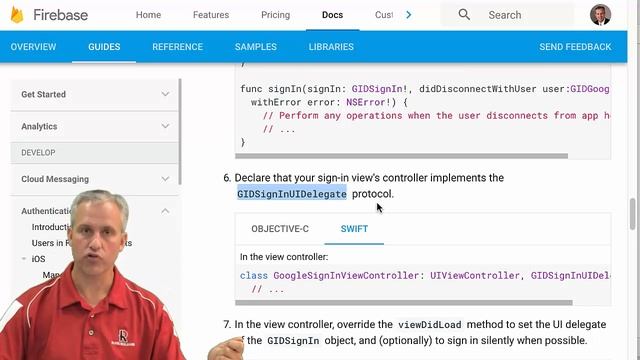Click the viewDidLoad code text
The width and height of the screenshot is (640, 360).
pos(429,325)
